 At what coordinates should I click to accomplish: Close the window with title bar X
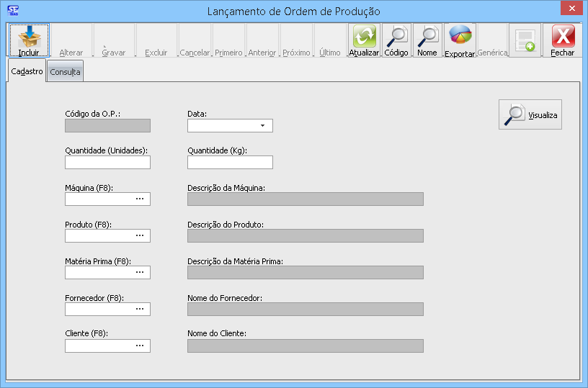(x=571, y=8)
